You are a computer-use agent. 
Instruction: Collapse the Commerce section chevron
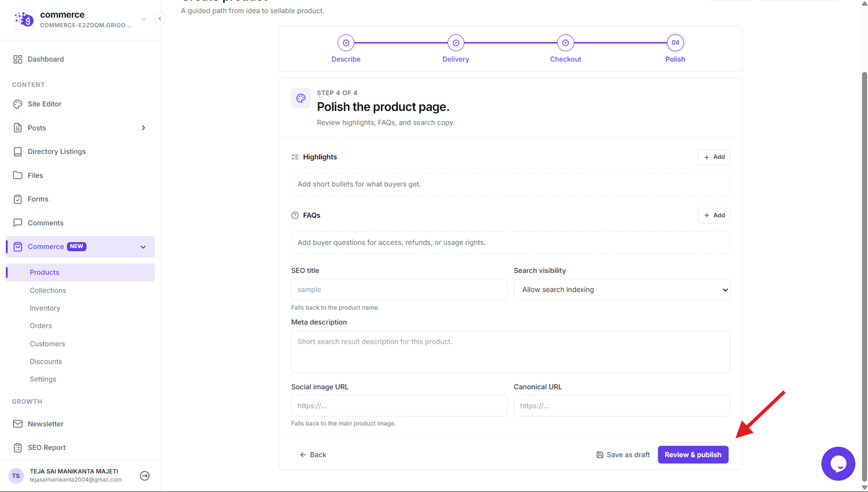point(143,247)
